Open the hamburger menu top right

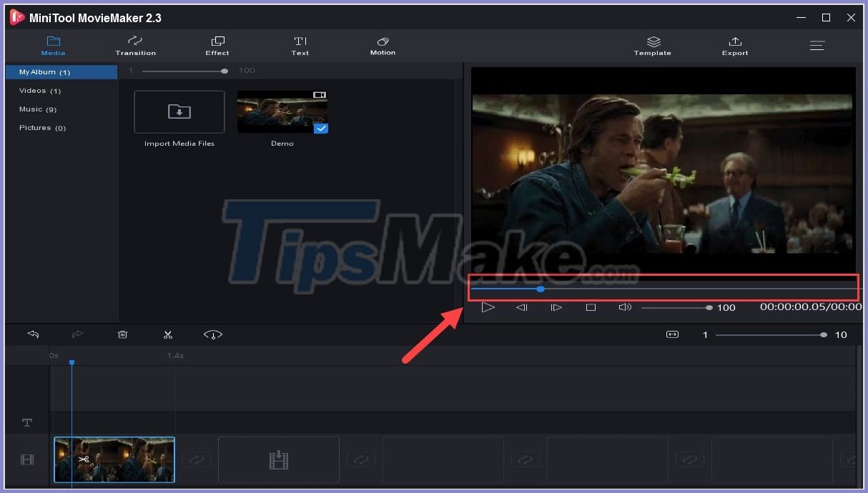817,45
